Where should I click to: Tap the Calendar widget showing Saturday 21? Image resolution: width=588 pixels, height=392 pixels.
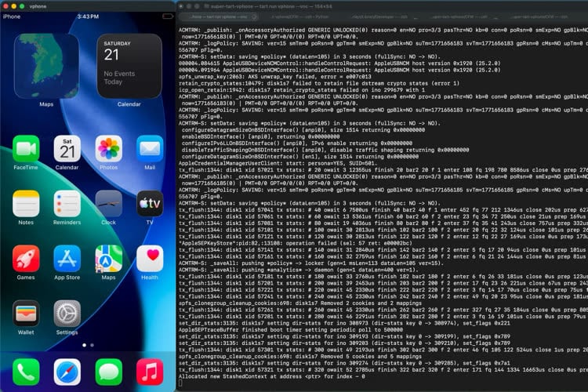[129, 66]
